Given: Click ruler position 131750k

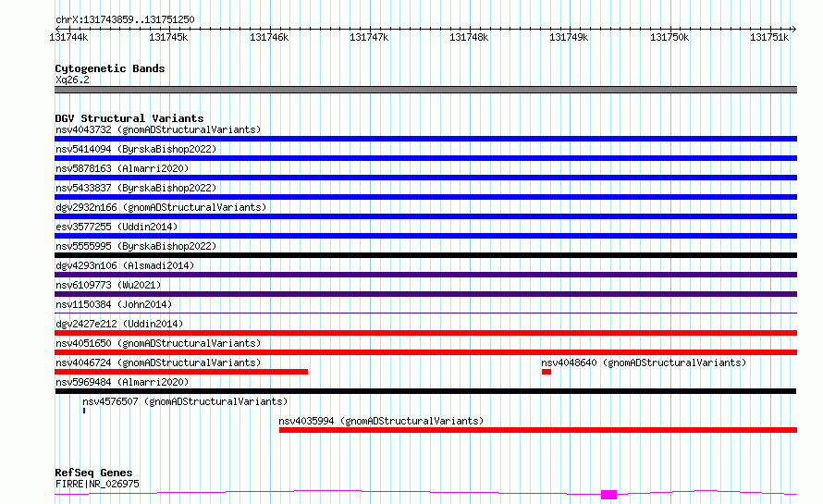Looking at the screenshot, I should [669, 37].
